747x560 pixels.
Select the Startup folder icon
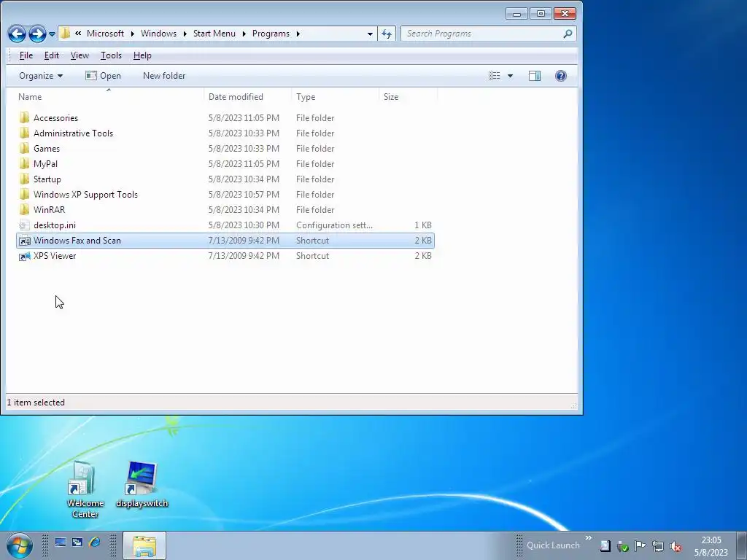click(24, 179)
